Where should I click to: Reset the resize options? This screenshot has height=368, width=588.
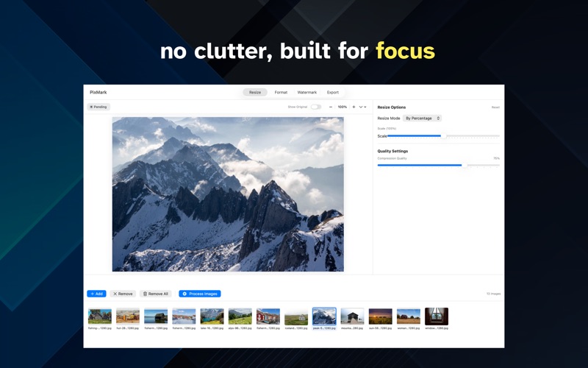pyautogui.click(x=495, y=107)
